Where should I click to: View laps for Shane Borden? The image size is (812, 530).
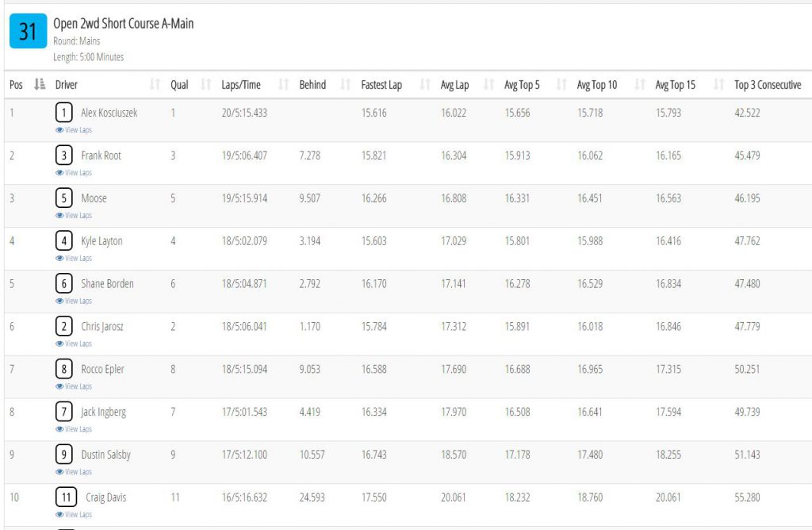pyautogui.click(x=74, y=301)
